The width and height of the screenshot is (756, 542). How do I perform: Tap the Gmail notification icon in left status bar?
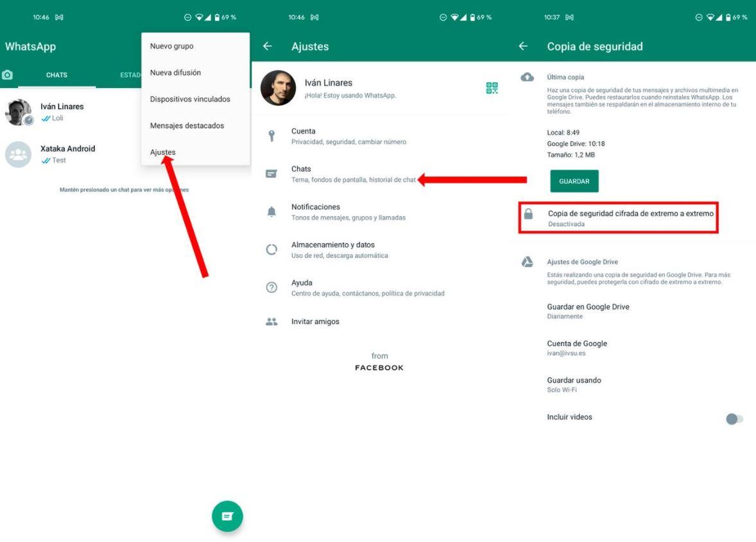point(59,17)
